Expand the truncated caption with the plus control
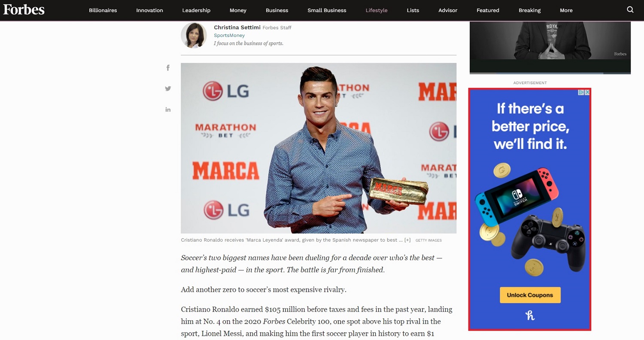This screenshot has width=644, height=340. pyautogui.click(x=407, y=240)
